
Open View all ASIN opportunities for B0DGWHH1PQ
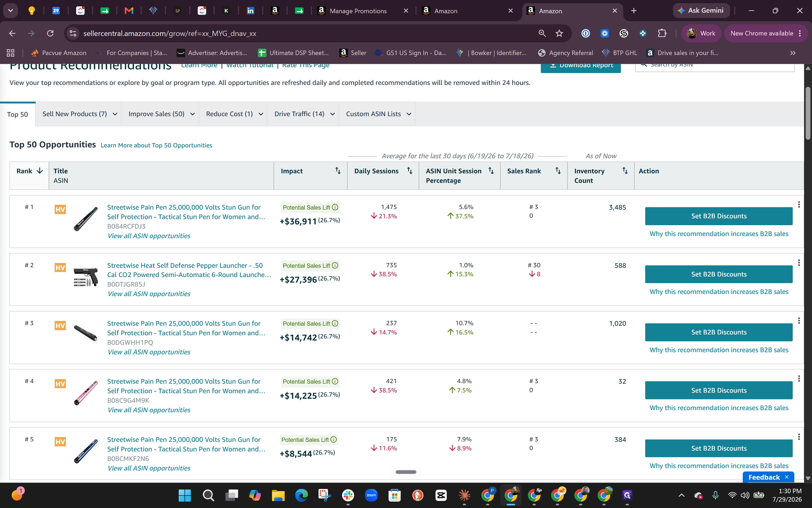[149, 352]
